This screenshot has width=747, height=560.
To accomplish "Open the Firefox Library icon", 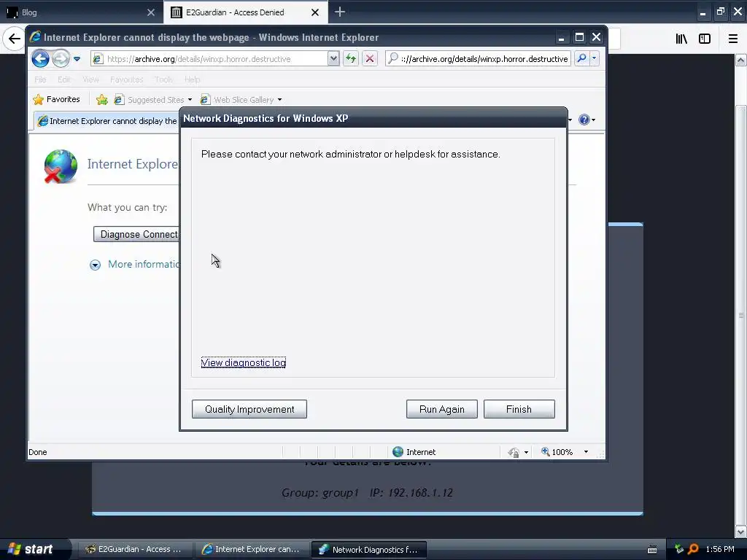I will click(681, 39).
